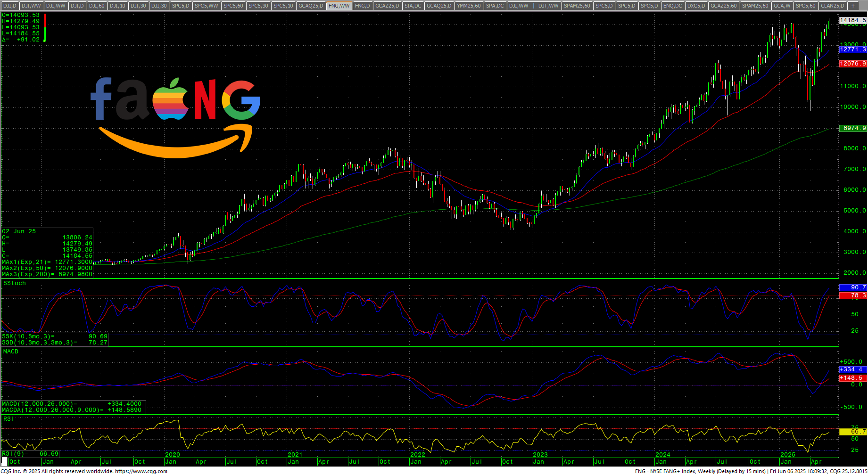Image resolution: width=868 pixels, height=475 pixels.
Task: Click the SSK(10,Smo,3) readout
Action: (x=55, y=336)
